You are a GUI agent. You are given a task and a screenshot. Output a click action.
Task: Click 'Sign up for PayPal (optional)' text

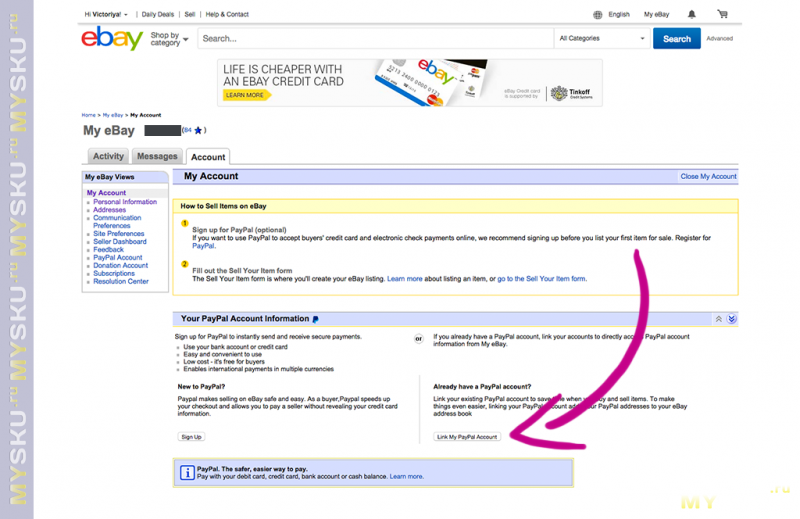click(239, 230)
